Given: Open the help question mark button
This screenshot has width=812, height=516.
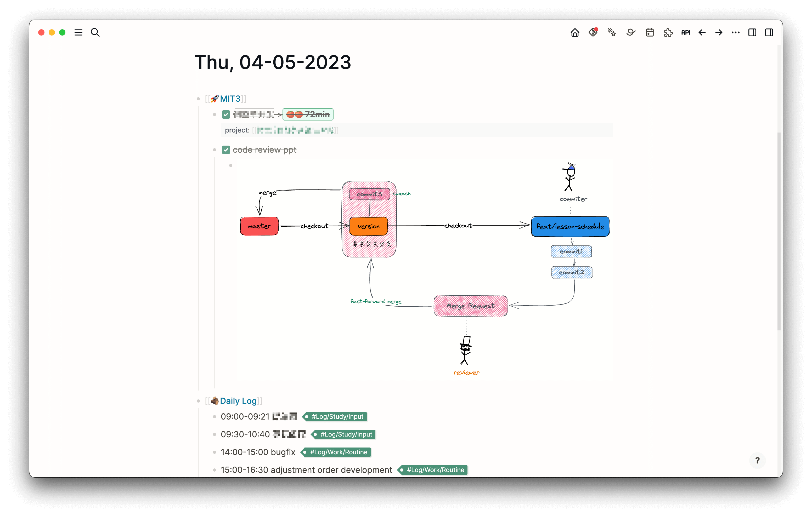Looking at the screenshot, I should pos(757,460).
